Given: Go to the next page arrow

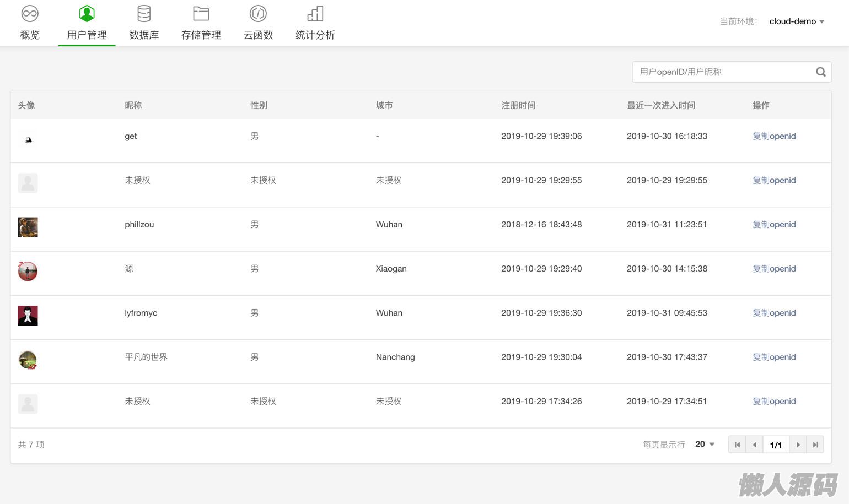Looking at the screenshot, I should pos(798,445).
